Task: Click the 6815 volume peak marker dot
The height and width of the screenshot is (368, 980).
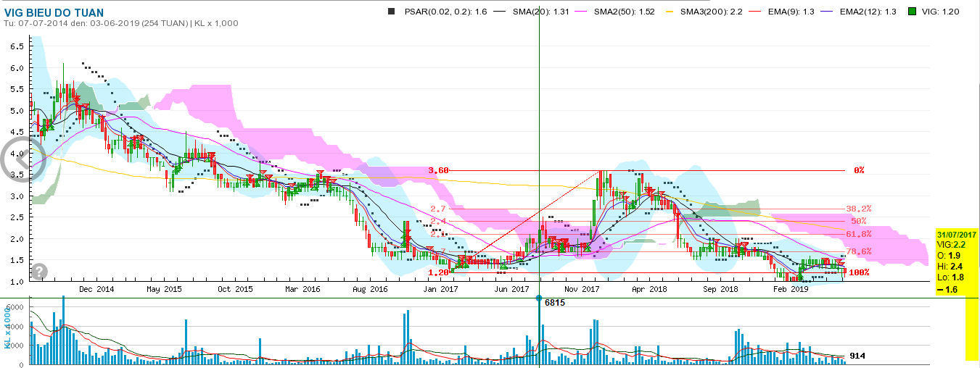Action: click(539, 298)
